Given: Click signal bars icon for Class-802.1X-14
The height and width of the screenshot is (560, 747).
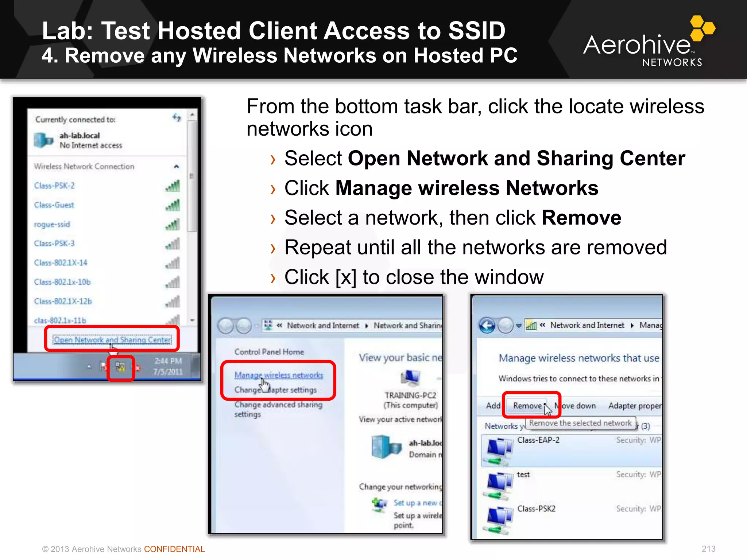Looking at the screenshot, I should click(x=173, y=263).
